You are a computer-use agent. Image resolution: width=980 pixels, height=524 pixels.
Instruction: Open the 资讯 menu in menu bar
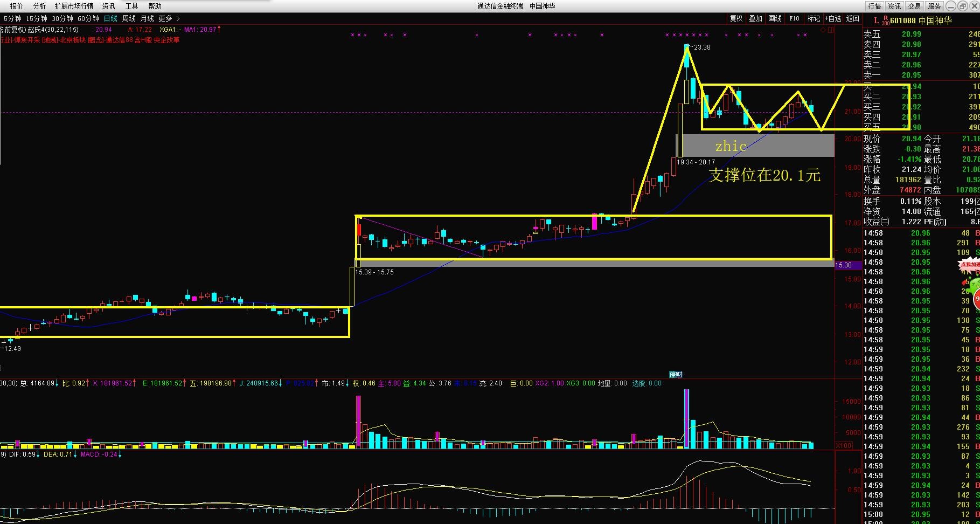pyautogui.click(x=108, y=6)
